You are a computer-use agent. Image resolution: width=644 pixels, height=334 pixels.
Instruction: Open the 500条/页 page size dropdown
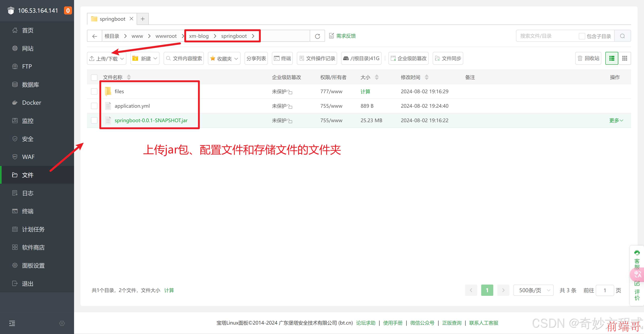click(533, 290)
